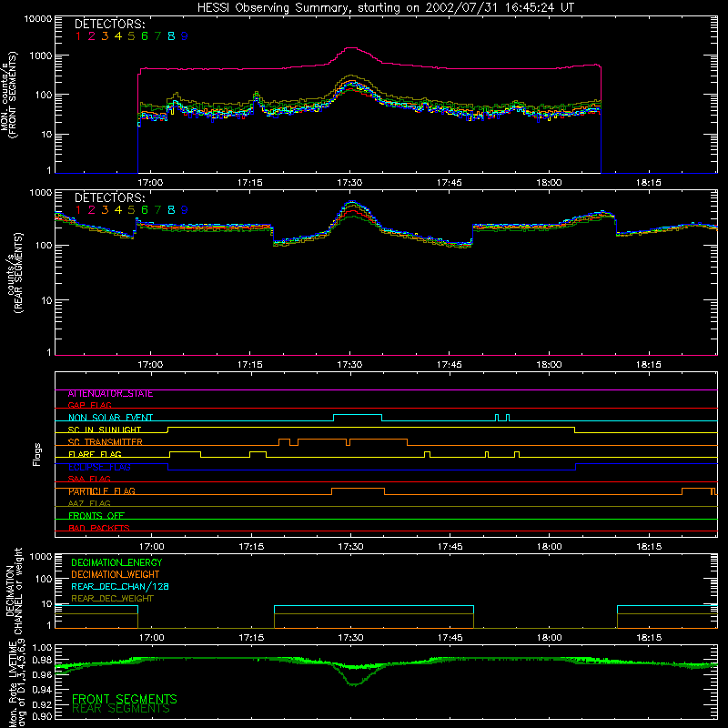Click detector 4 in rear segments legend

(118, 210)
